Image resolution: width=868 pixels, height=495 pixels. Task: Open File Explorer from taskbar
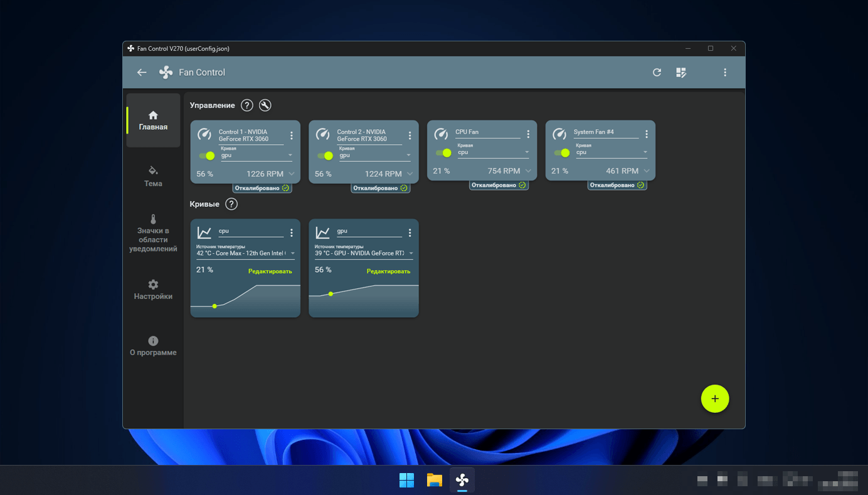coord(435,480)
